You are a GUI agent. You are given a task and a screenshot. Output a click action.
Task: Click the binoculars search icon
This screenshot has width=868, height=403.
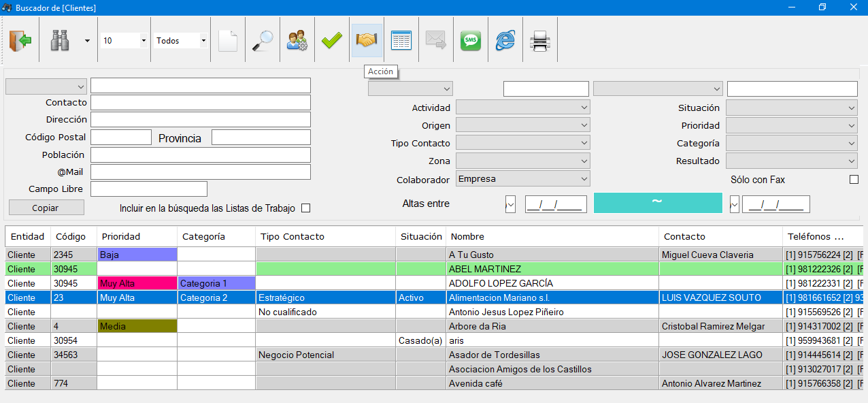pyautogui.click(x=60, y=41)
